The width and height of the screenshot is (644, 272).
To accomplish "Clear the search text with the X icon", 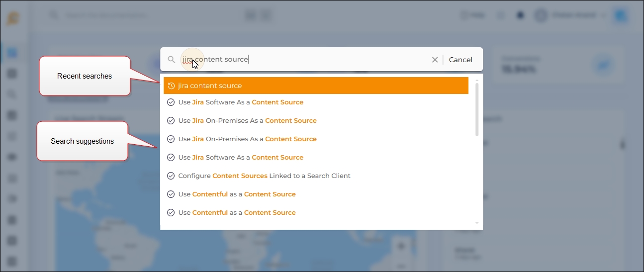I will (x=435, y=60).
